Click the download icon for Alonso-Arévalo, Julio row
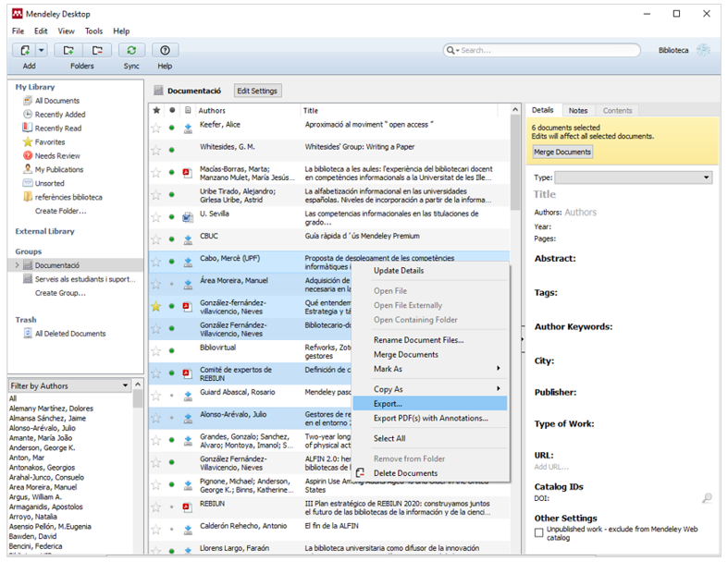The height and width of the screenshot is (562, 728). pyautogui.click(x=188, y=418)
